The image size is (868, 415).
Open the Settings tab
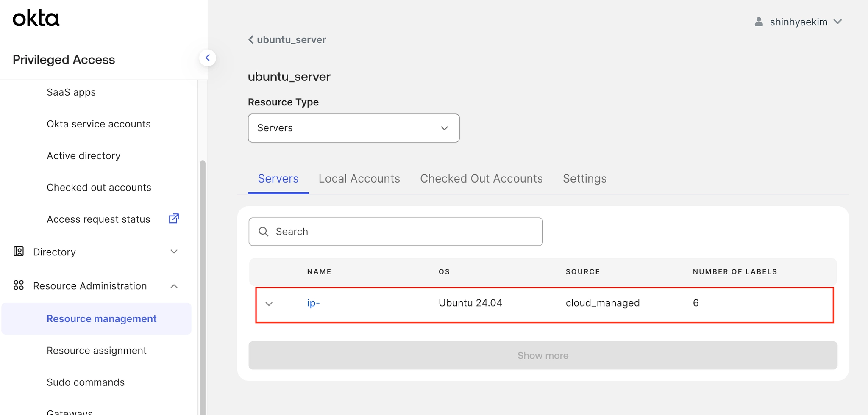click(584, 179)
